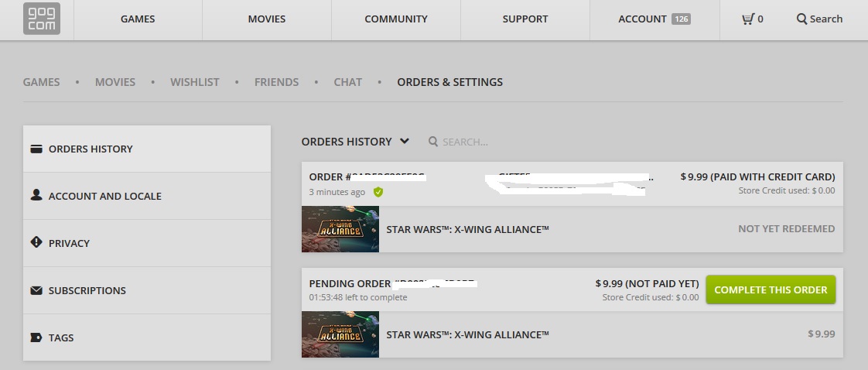Open the shopping cart icon

click(748, 19)
